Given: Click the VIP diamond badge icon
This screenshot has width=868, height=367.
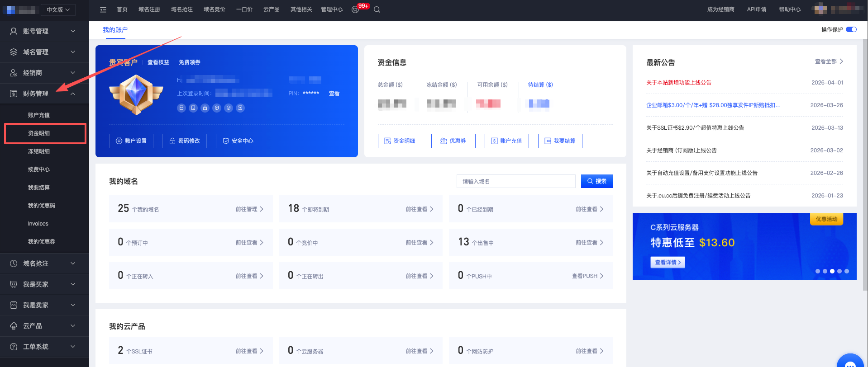Looking at the screenshot, I should [136, 94].
